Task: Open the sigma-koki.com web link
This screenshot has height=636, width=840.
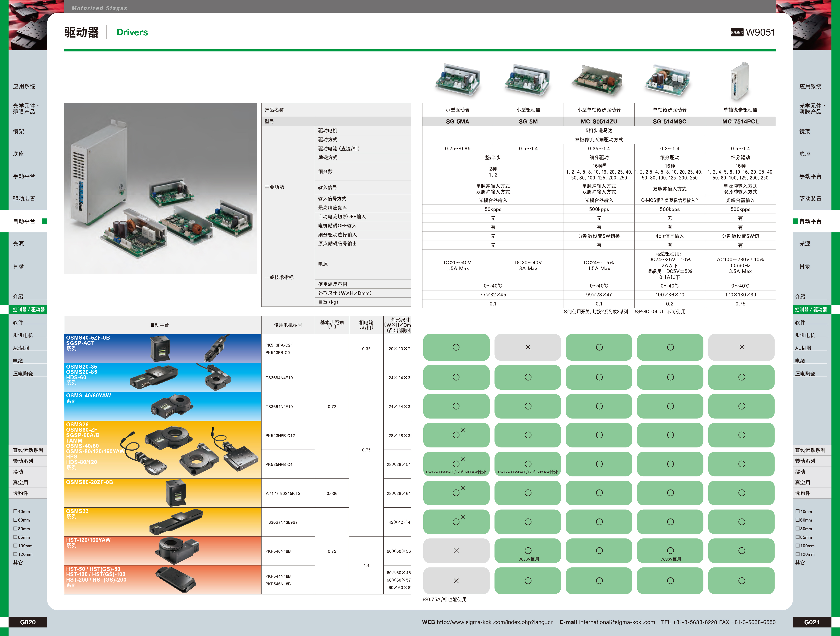Action: pyautogui.click(x=495, y=622)
